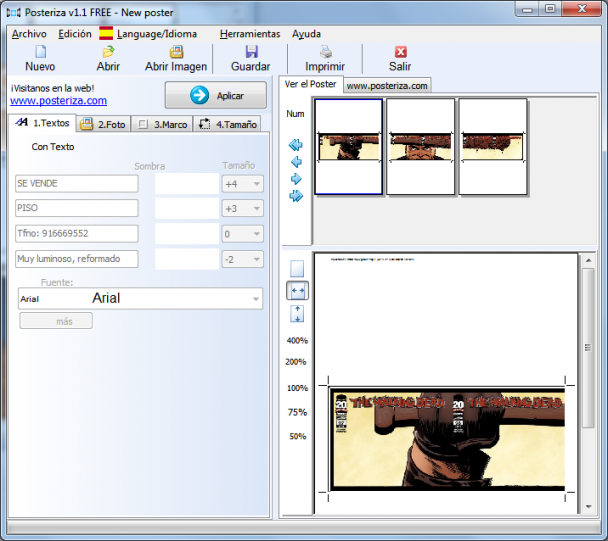
Task: Select the second poster page thumbnail
Action: (421, 146)
